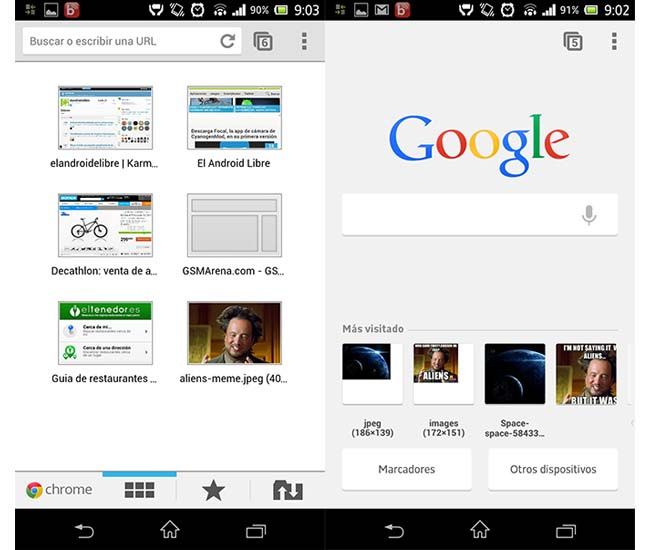
Task: Tap Back navigation button on left screen
Action: tap(85, 530)
